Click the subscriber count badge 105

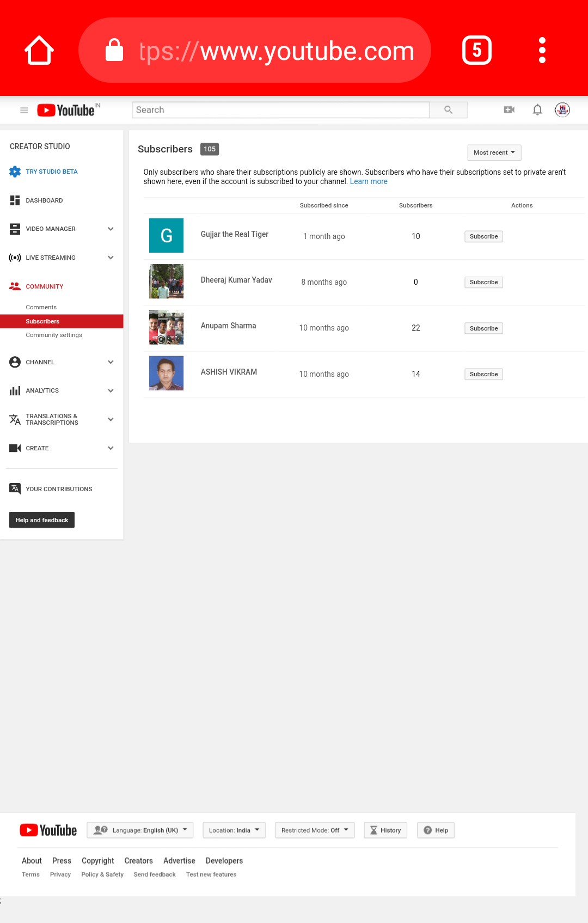click(210, 149)
